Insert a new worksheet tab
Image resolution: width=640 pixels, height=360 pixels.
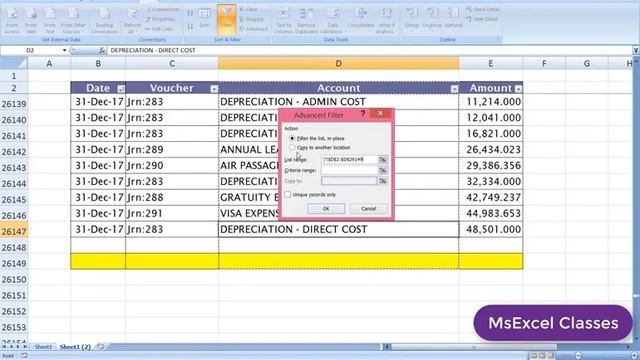click(100, 347)
